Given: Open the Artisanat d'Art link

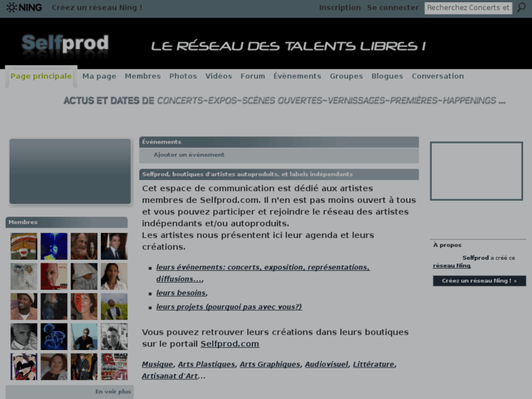Looking at the screenshot, I should click(x=170, y=376).
